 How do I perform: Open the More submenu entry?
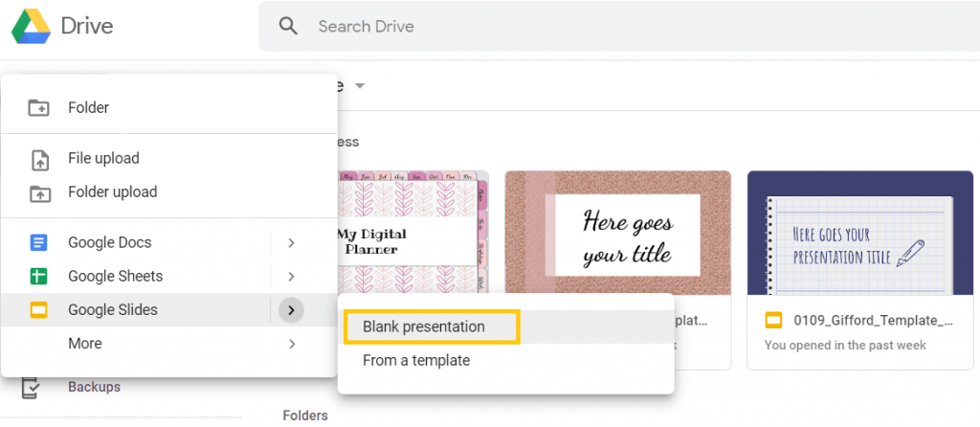pyautogui.click(x=85, y=343)
